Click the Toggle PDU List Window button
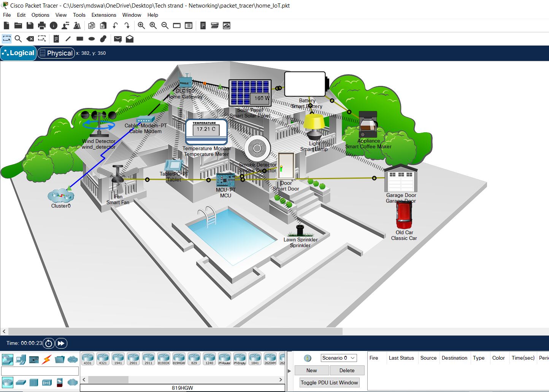This screenshot has width=549, height=392. [x=329, y=382]
